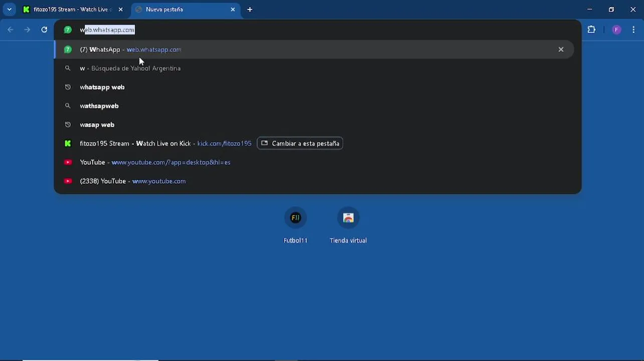
Task: Click the YouTube icon on (2338) suggestion
Action: click(68, 181)
